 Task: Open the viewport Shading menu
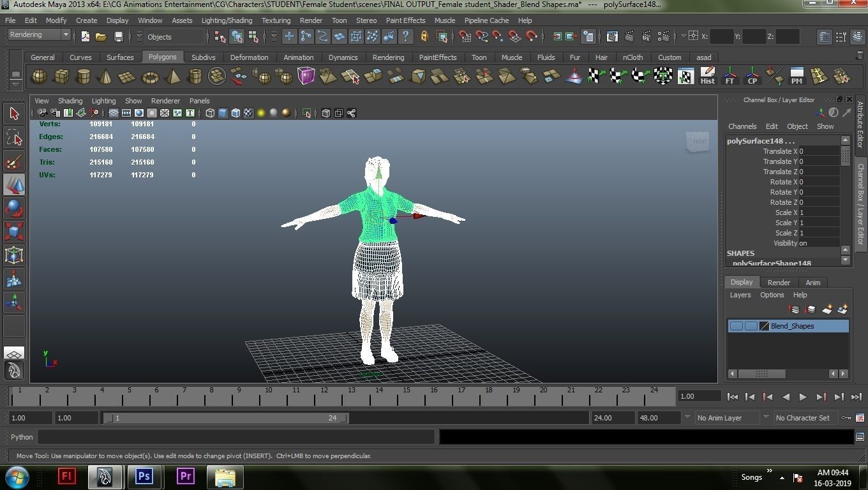click(70, 101)
